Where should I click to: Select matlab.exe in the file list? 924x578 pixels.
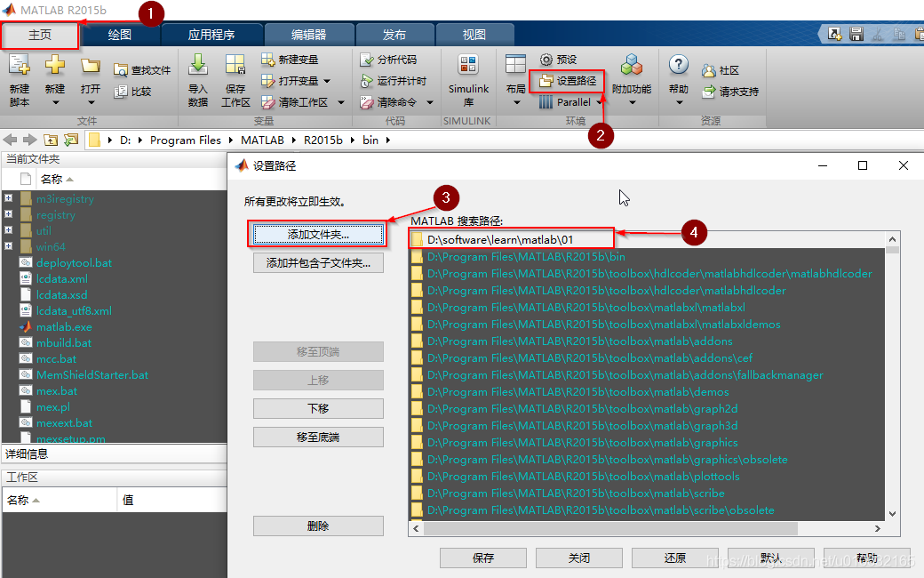pos(64,326)
